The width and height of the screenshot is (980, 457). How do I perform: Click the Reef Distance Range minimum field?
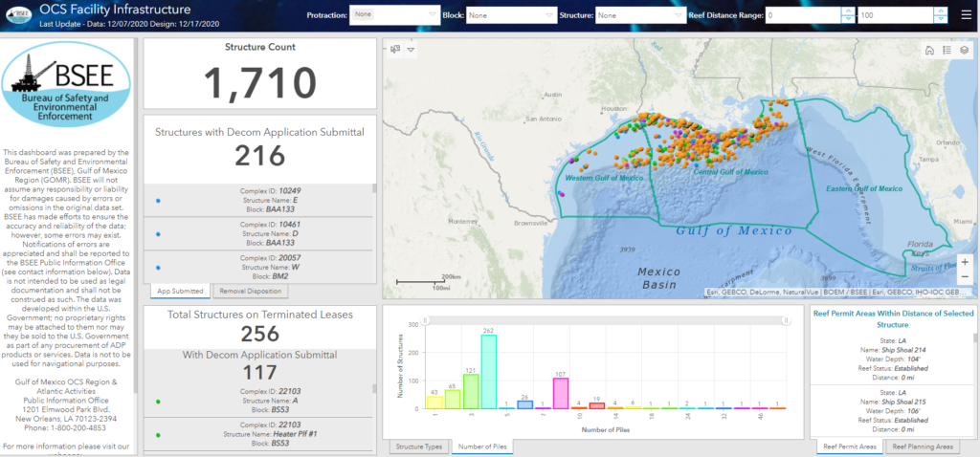point(800,15)
